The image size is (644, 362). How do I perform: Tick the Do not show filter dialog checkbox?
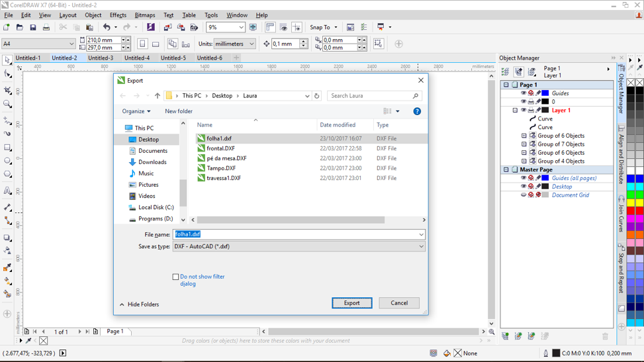coord(176,277)
